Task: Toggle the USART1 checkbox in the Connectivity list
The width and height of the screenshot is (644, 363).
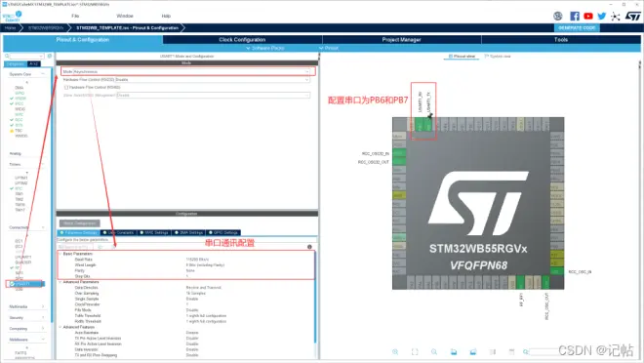Action: tap(13, 284)
